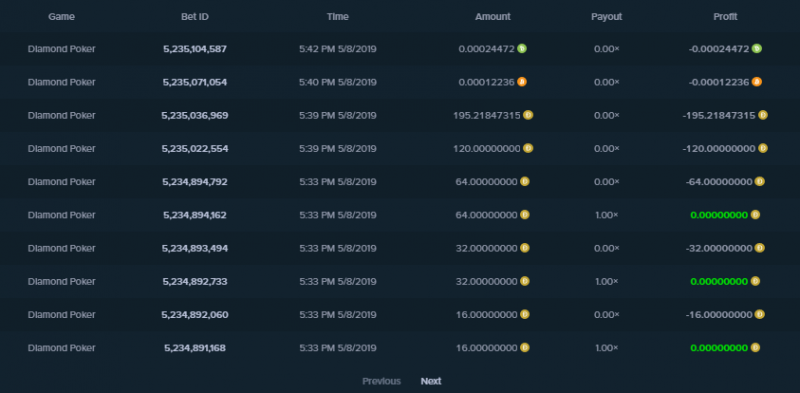Image resolution: width=800 pixels, height=393 pixels.
Task: Click coin icon beside profit -64.00000000
Action: (760, 181)
